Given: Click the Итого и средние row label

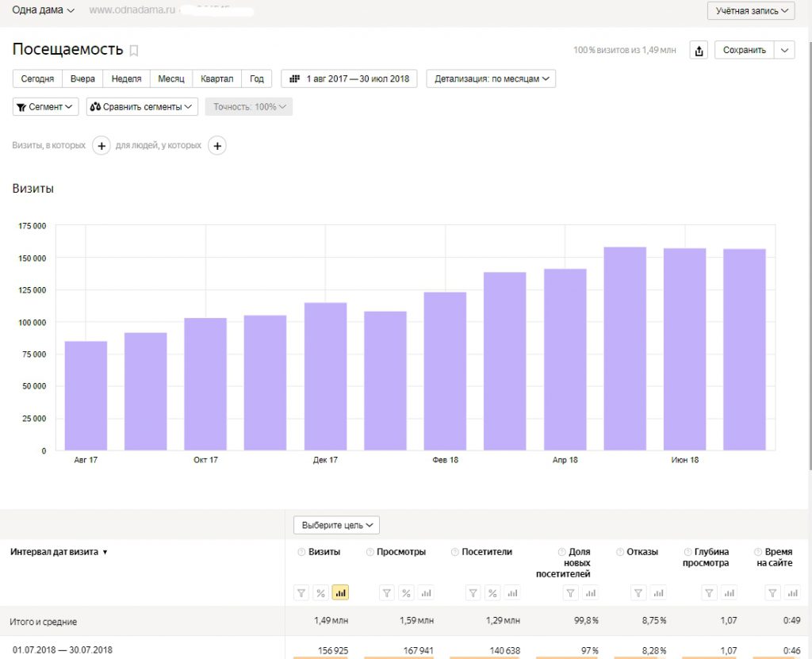Looking at the screenshot, I should click(43, 622).
